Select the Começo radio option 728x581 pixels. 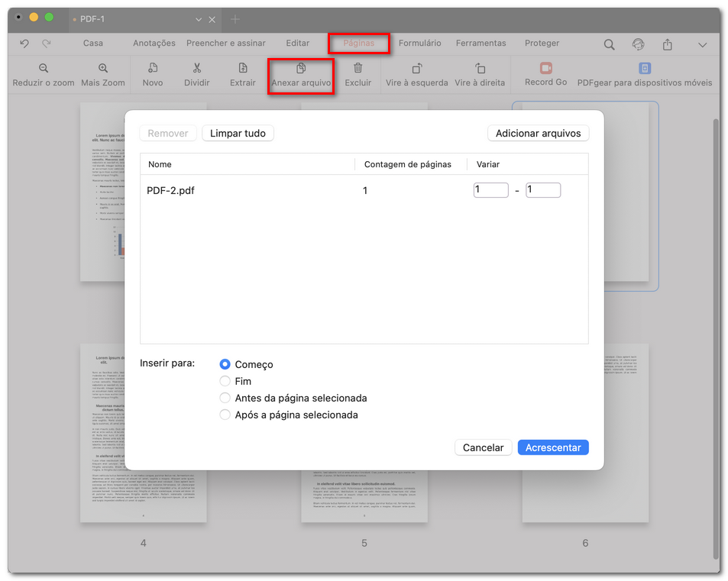coord(225,365)
